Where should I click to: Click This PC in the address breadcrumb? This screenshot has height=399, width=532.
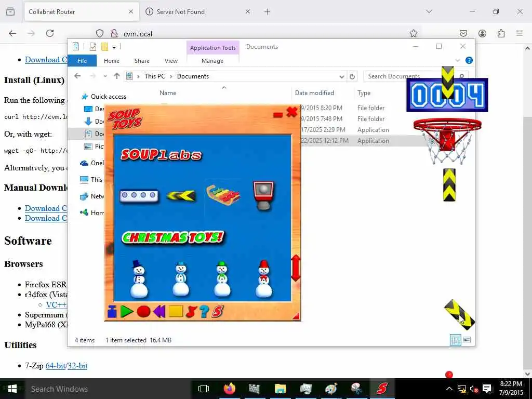pos(155,76)
